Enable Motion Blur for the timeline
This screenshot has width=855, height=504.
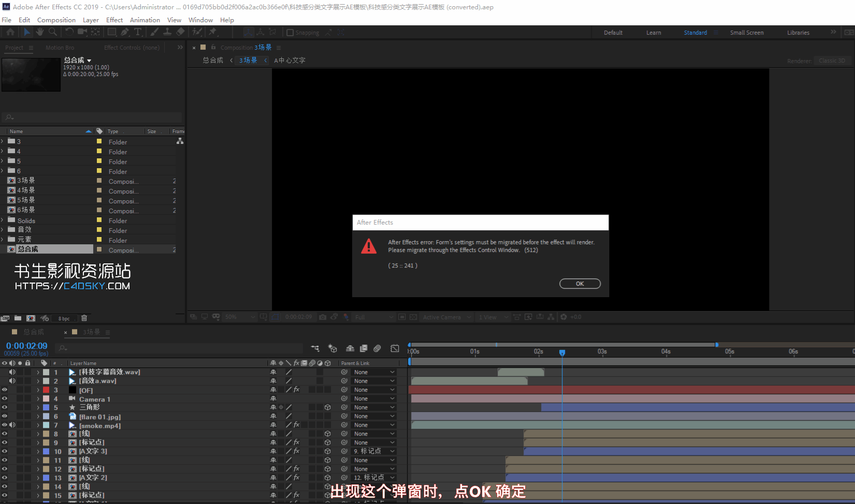click(x=378, y=348)
